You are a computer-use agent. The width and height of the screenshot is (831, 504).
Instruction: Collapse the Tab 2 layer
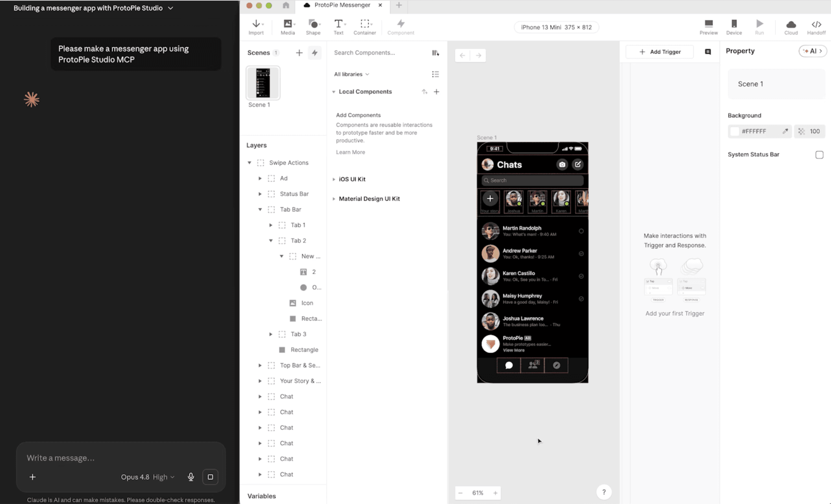tap(271, 241)
